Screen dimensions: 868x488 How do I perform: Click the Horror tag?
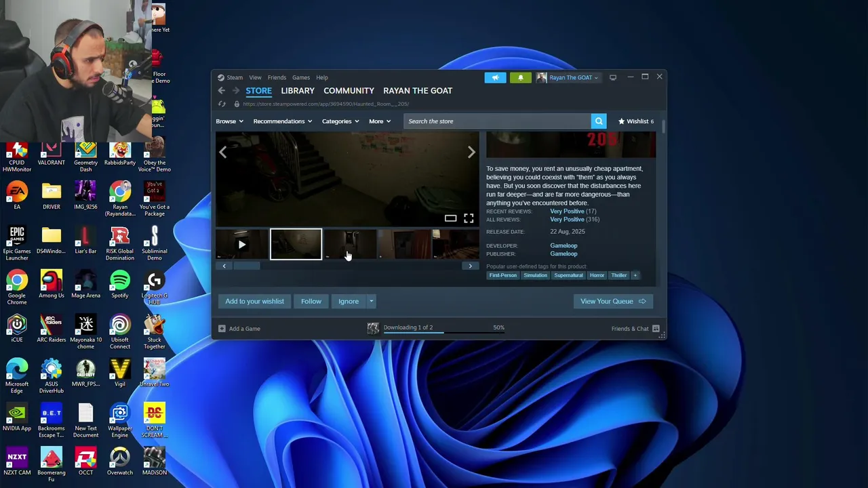tap(597, 276)
